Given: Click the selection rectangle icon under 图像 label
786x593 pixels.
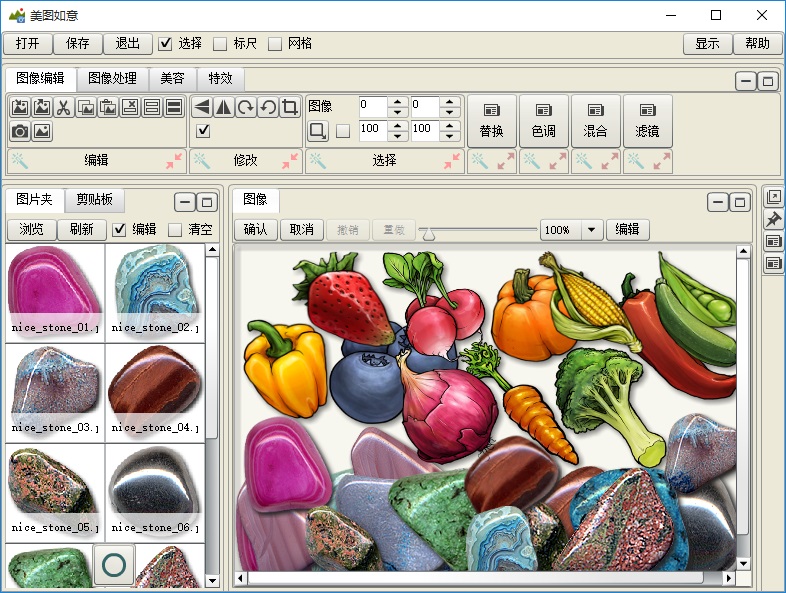Looking at the screenshot, I should coord(318,131).
